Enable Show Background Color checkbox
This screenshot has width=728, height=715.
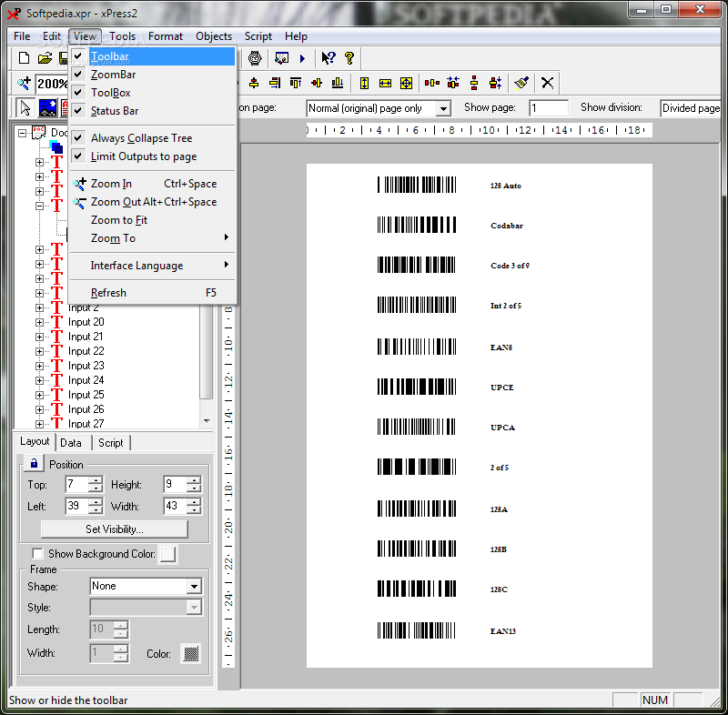click(37, 553)
